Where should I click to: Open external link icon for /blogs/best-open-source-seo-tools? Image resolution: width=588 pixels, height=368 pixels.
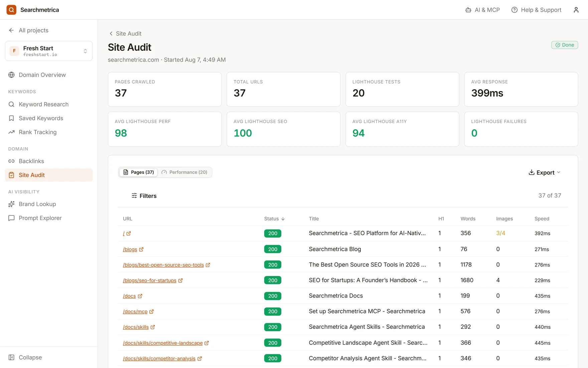point(208,265)
